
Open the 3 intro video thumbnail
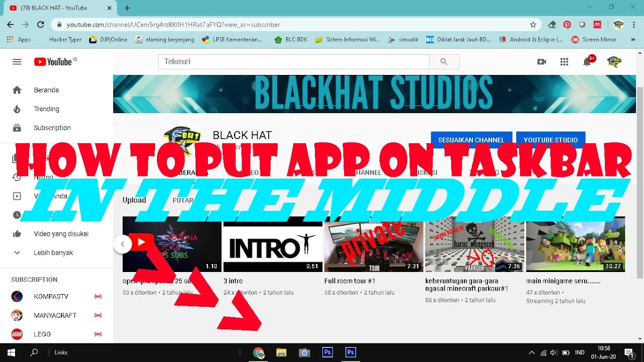(x=273, y=244)
